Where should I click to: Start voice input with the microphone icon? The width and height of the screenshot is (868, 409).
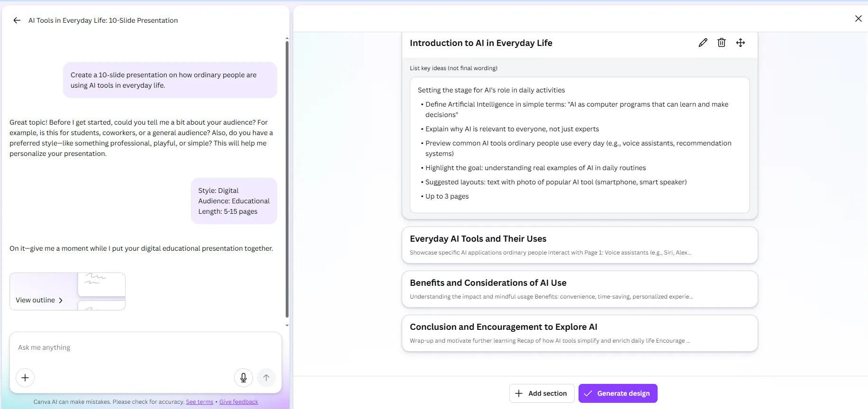[243, 378]
